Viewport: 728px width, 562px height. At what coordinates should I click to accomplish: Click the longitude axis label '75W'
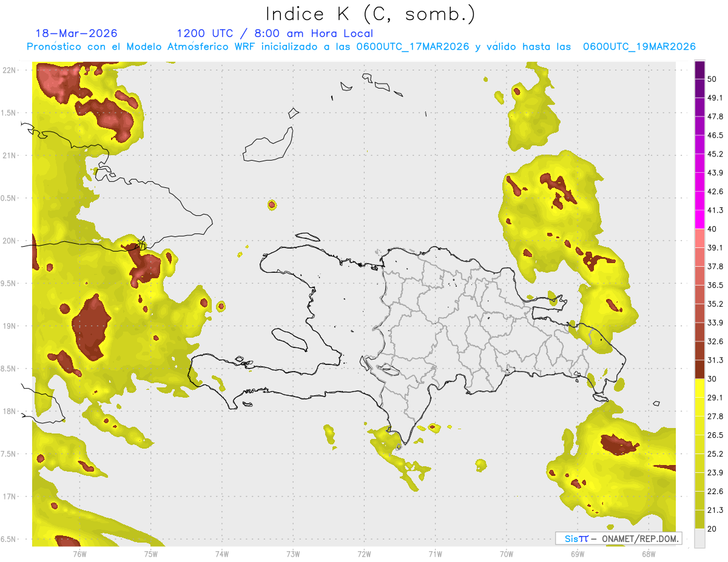click(x=151, y=554)
